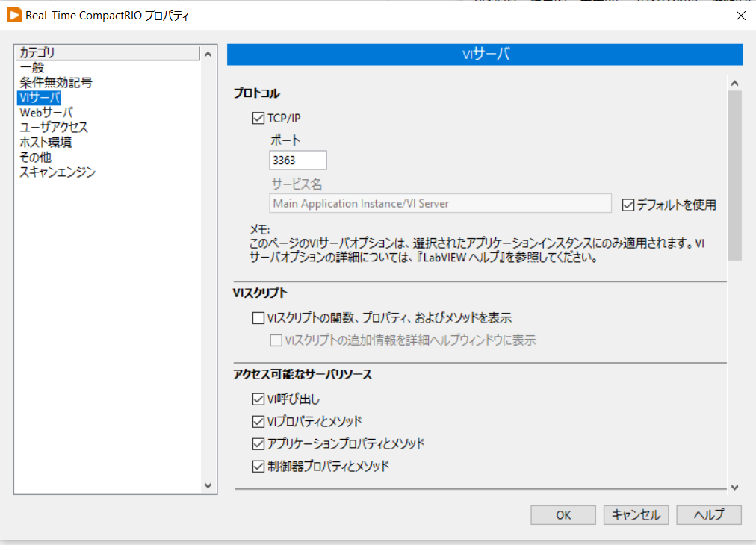Click the プロトコル section heading

click(256, 93)
